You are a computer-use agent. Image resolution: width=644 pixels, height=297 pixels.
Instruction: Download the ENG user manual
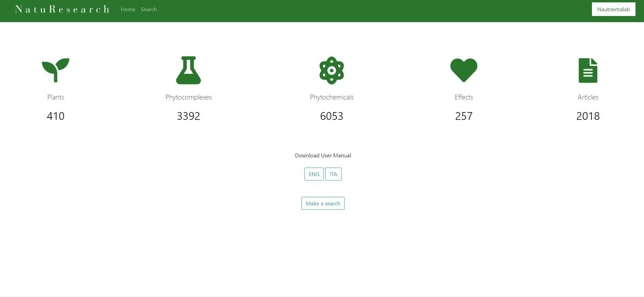(314, 174)
